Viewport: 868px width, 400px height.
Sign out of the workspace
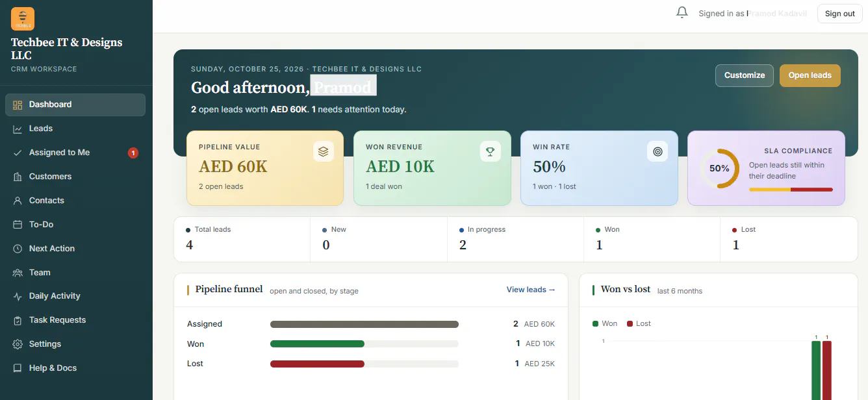pyautogui.click(x=840, y=14)
